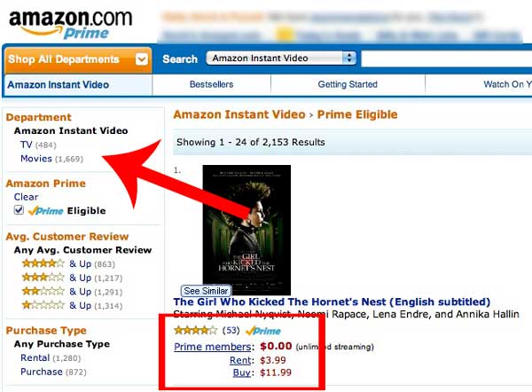Filter by 3 stars & Up rating
532x392 pixels.
pyautogui.click(x=72, y=278)
